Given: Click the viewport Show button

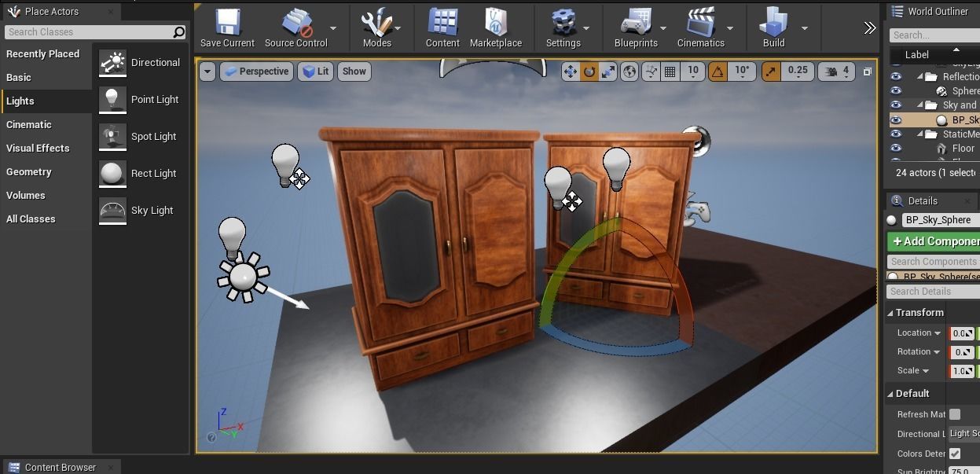Looking at the screenshot, I should (x=354, y=72).
